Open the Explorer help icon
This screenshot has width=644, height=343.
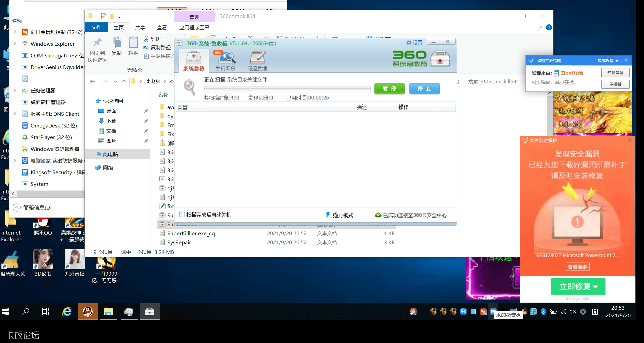click(549, 27)
